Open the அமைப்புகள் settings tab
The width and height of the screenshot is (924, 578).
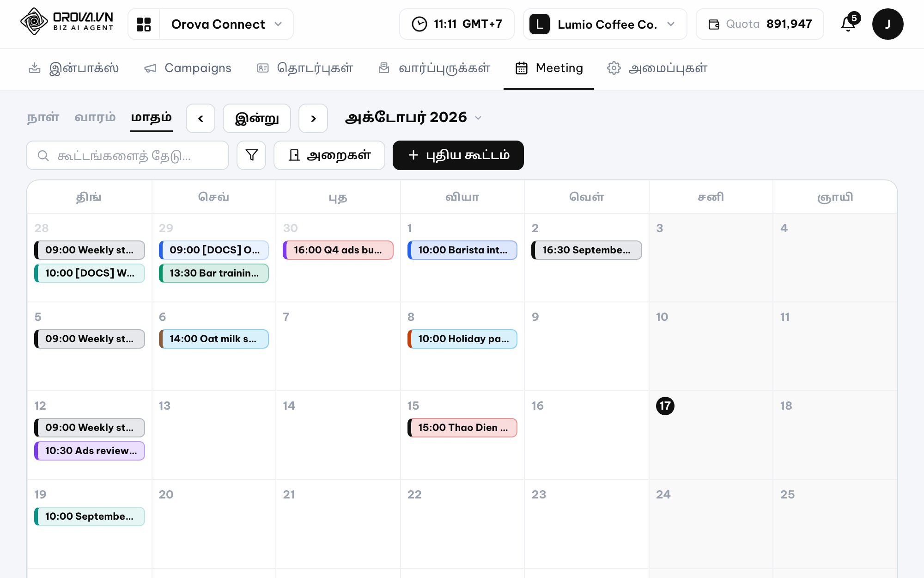coord(657,68)
